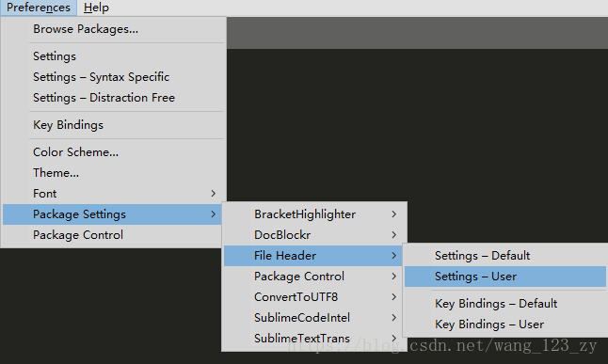Expand Package Control in Package Settings submenu
The image size is (608, 364).
313,276
